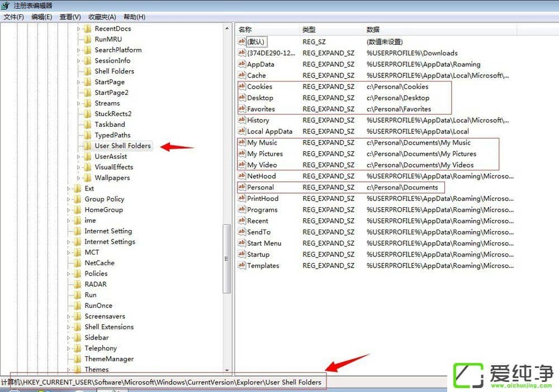Open the 编辑(E) menu
559x392 pixels.
41,17
